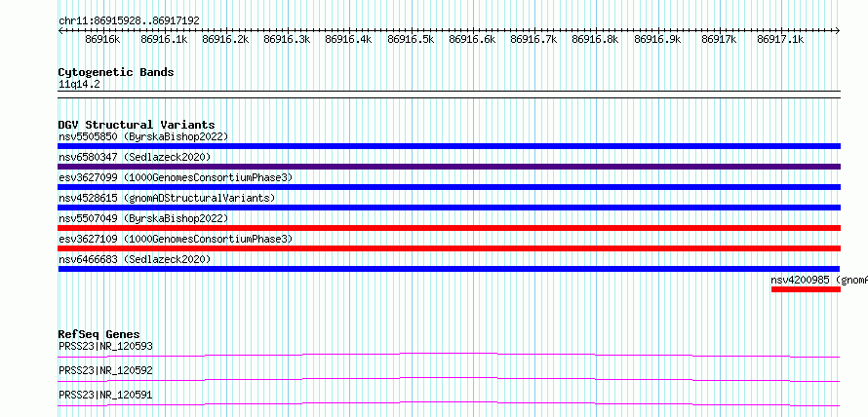Click the blue bar for nsv4528615
This screenshot has height=417, width=868.
449,208
